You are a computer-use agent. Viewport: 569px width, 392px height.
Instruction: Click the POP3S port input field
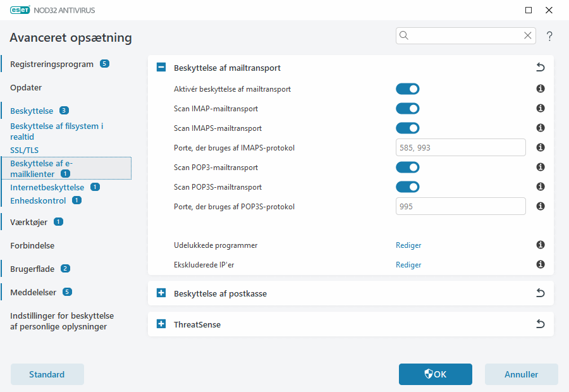click(x=460, y=207)
